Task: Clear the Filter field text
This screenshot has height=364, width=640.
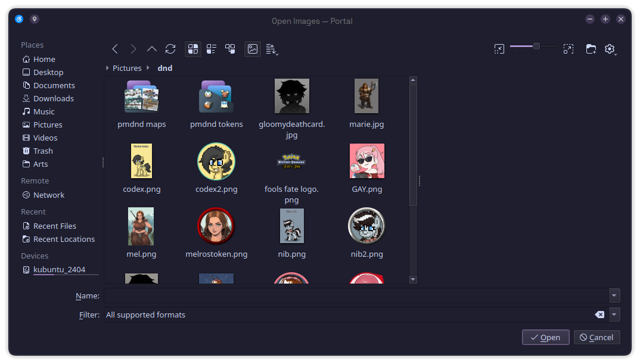Action: (x=599, y=315)
